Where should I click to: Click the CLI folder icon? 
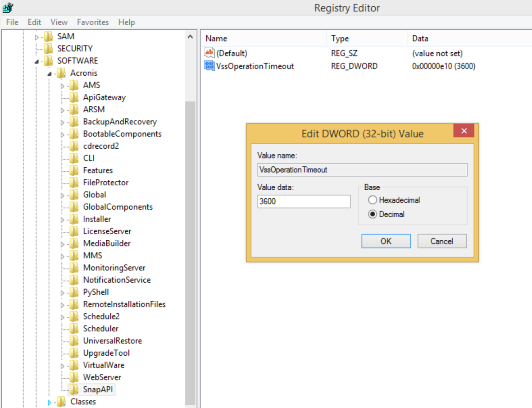click(74, 158)
